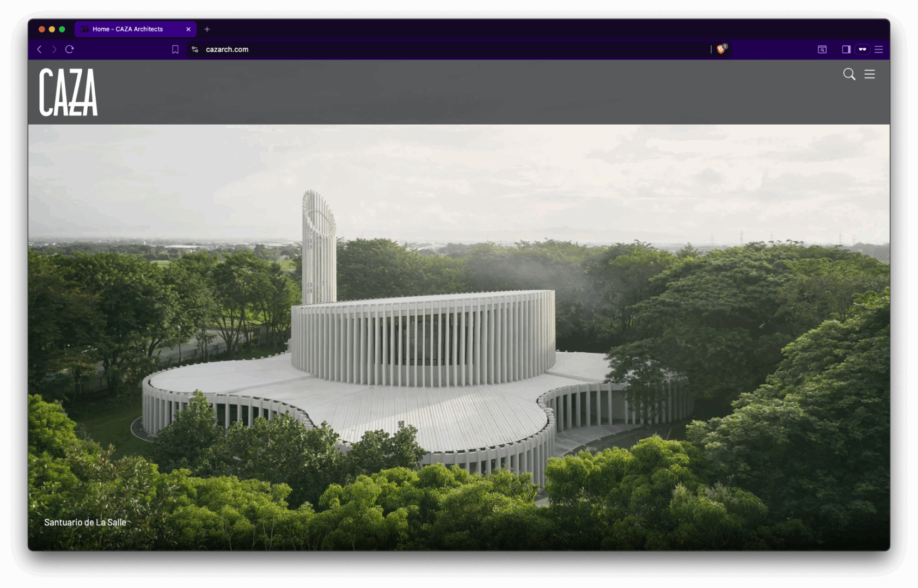Image resolution: width=918 pixels, height=588 pixels.
Task: Click the browser forward arrow
Action: (54, 50)
